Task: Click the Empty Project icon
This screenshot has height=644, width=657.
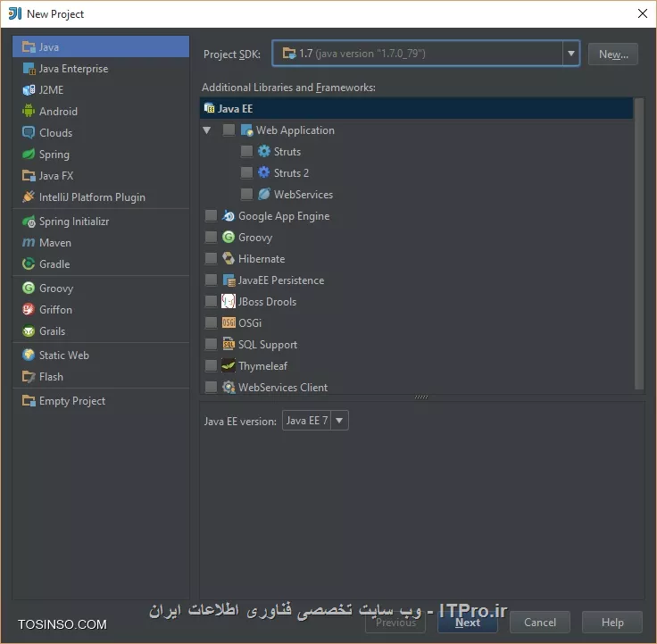Action: (29, 401)
